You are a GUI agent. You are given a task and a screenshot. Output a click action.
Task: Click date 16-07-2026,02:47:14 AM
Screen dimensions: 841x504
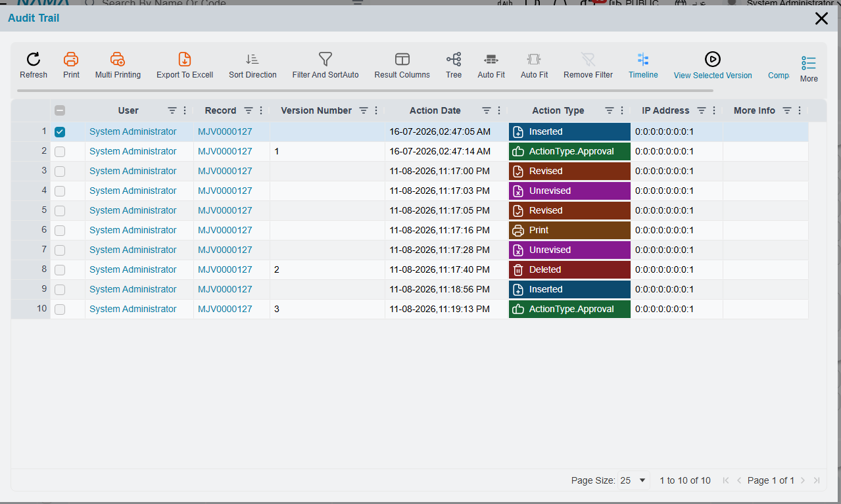coord(440,151)
